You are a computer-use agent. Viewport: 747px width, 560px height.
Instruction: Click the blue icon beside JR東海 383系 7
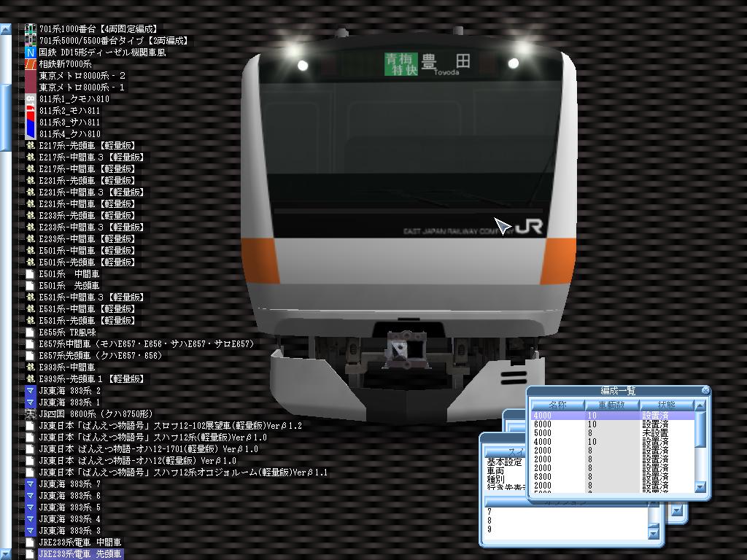click(31, 484)
